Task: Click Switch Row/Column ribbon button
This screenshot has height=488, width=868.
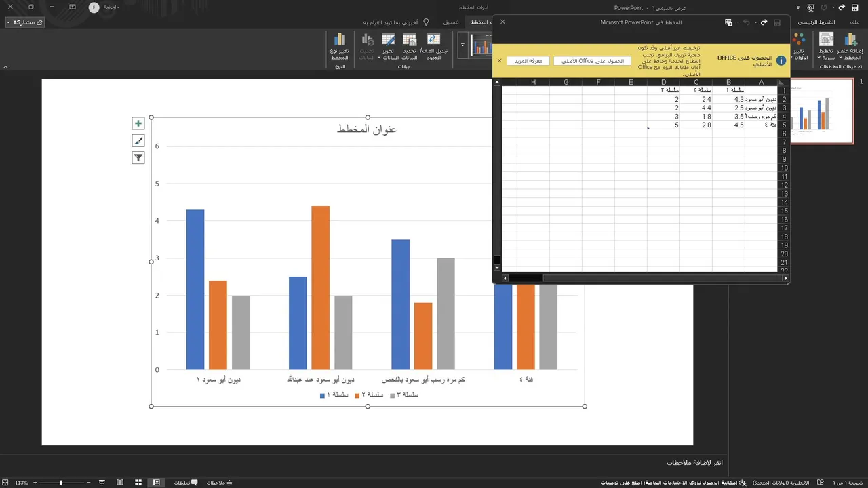Action: (433, 47)
